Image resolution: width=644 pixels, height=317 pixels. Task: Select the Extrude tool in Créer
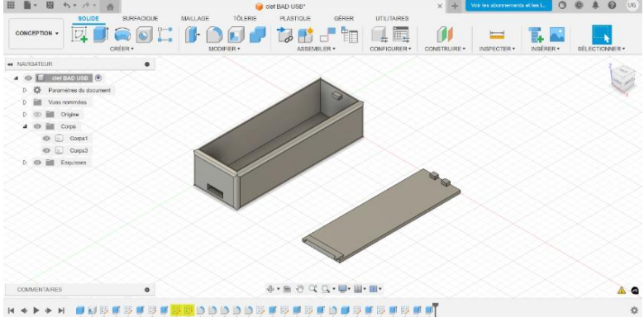[101, 35]
